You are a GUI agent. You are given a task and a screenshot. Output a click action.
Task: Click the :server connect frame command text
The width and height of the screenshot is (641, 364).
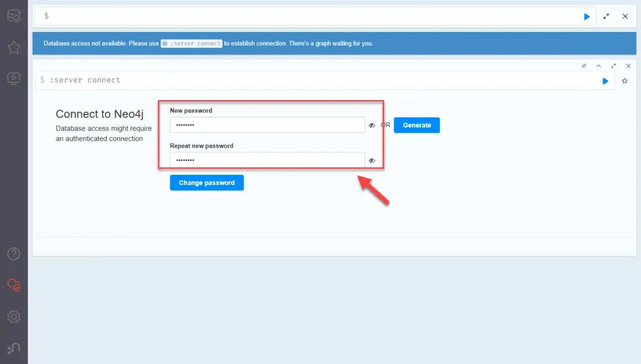click(x=85, y=80)
